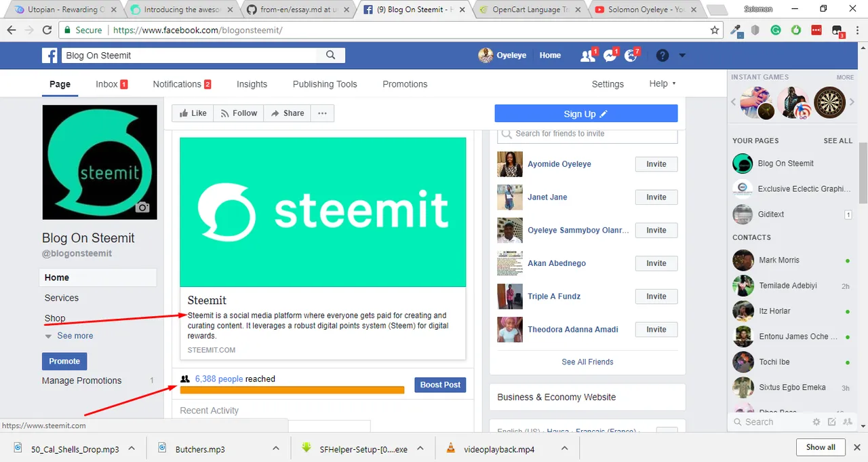Click the Boost Post button
This screenshot has width=868, height=462.
coord(440,385)
